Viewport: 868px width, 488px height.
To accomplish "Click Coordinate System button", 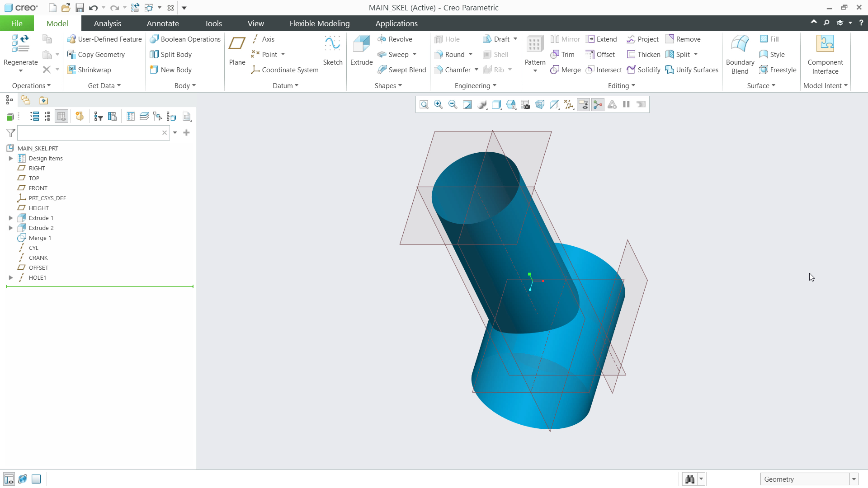I will [x=285, y=70].
